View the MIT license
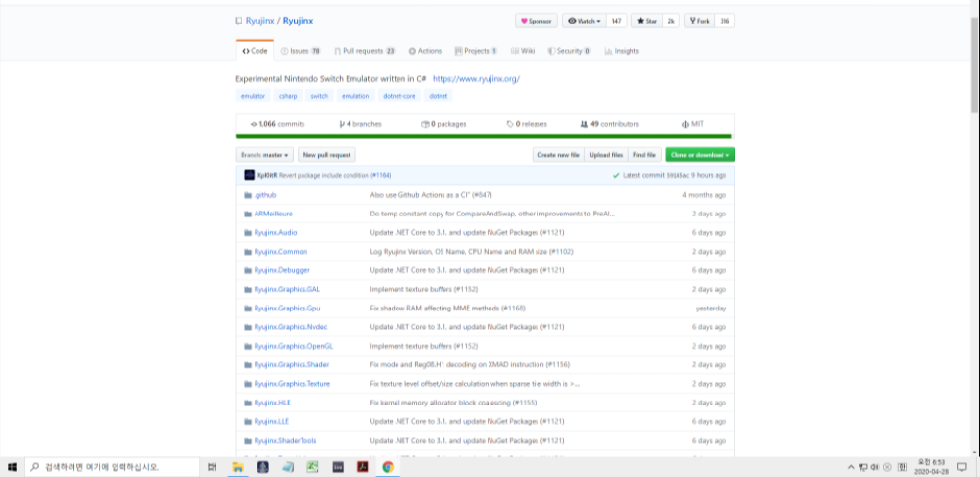The height and width of the screenshot is (477, 980). tap(693, 124)
